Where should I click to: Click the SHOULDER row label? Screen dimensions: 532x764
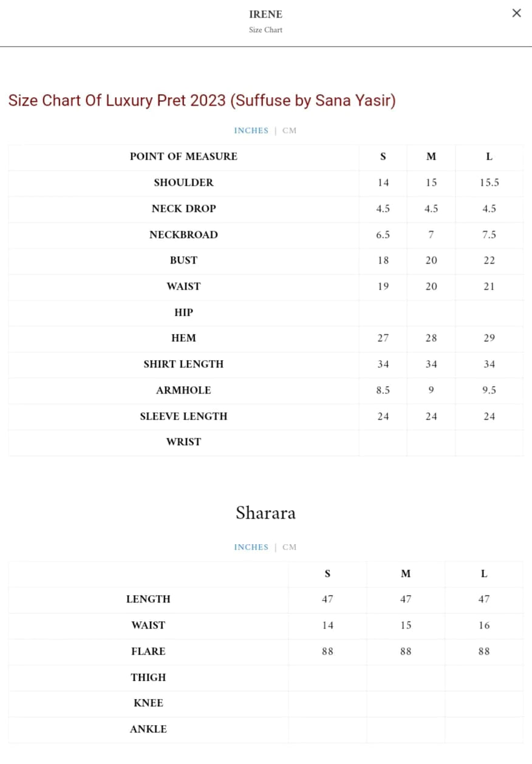click(x=183, y=183)
